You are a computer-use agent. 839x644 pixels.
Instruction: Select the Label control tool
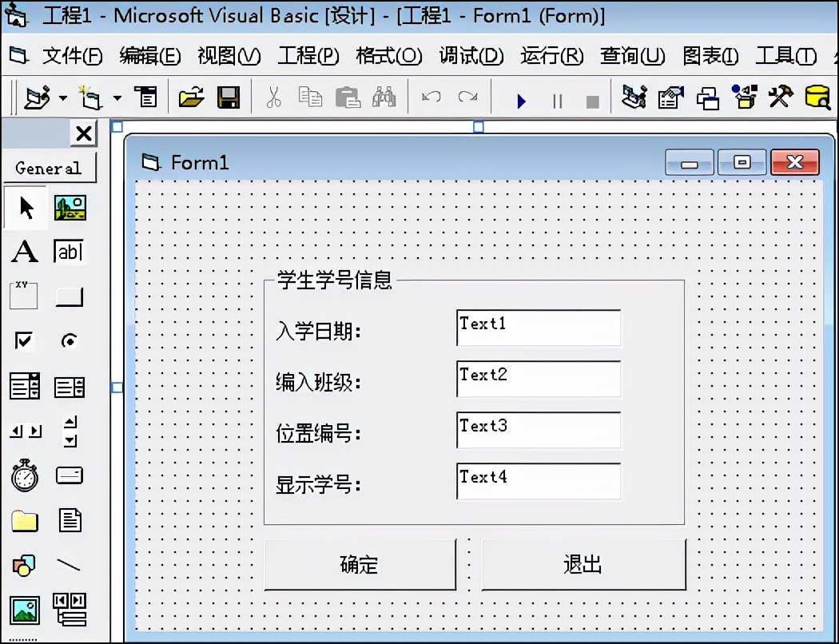(24, 252)
